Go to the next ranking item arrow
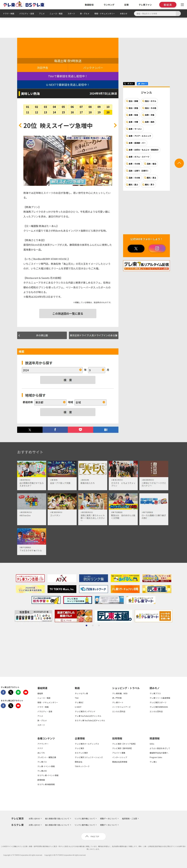 pyautogui.click(x=115, y=125)
